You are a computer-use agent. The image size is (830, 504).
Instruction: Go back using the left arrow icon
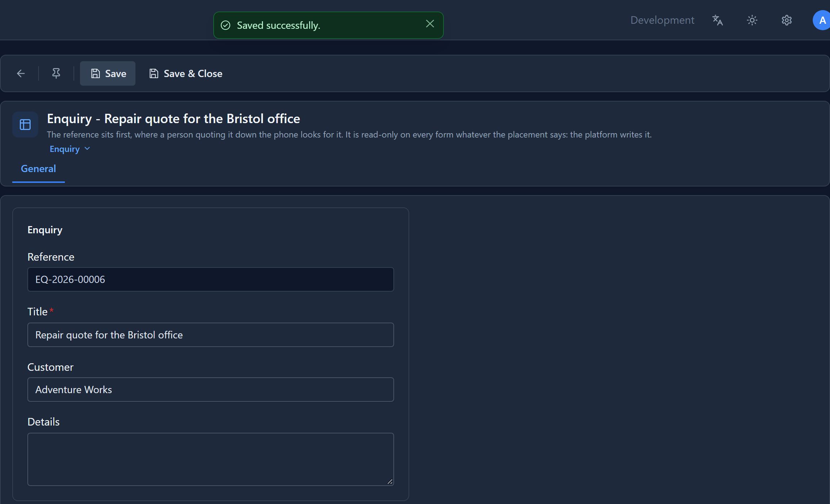[x=21, y=73]
